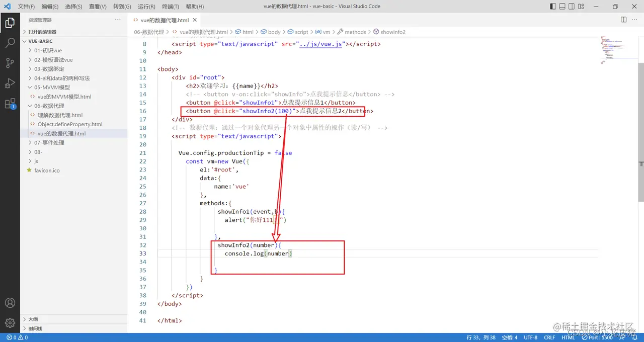
Task: Toggle the bottom panel layout icon
Action: (562, 7)
